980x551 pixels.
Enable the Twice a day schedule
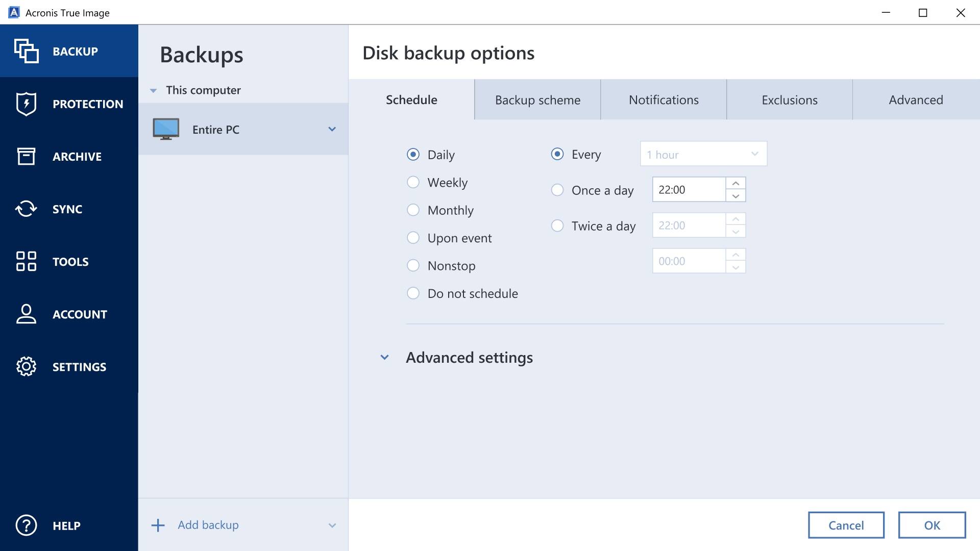pyautogui.click(x=557, y=226)
